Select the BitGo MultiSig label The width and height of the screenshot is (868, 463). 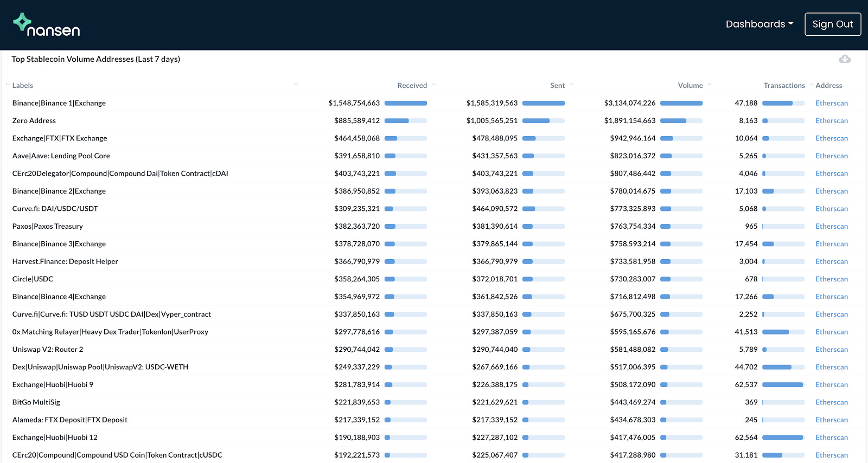pyautogui.click(x=36, y=402)
